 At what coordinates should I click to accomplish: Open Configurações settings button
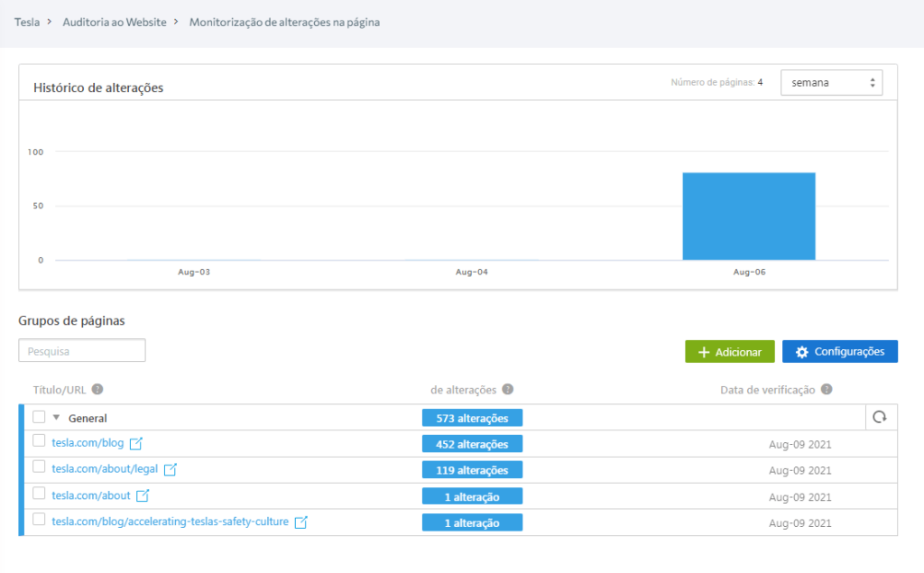pos(840,352)
